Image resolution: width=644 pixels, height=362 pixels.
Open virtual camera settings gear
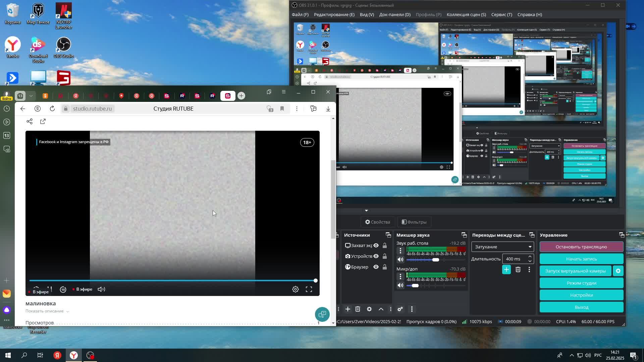(x=618, y=271)
